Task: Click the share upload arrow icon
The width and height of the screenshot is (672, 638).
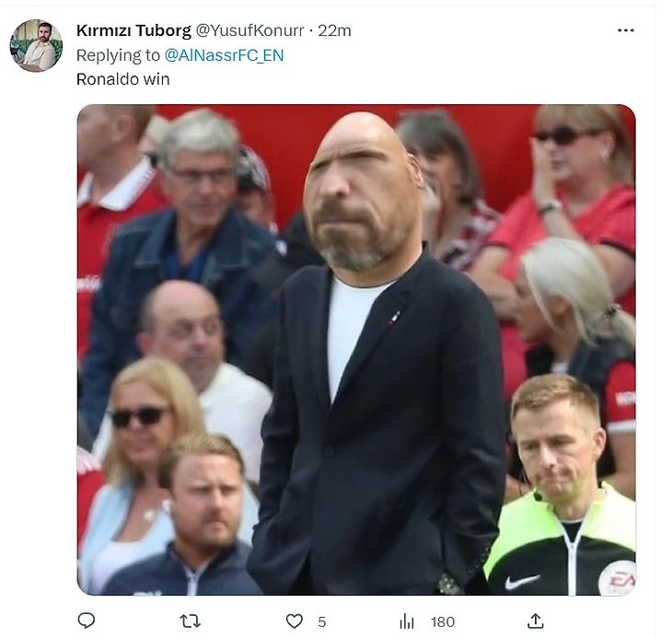Action: 535,621
